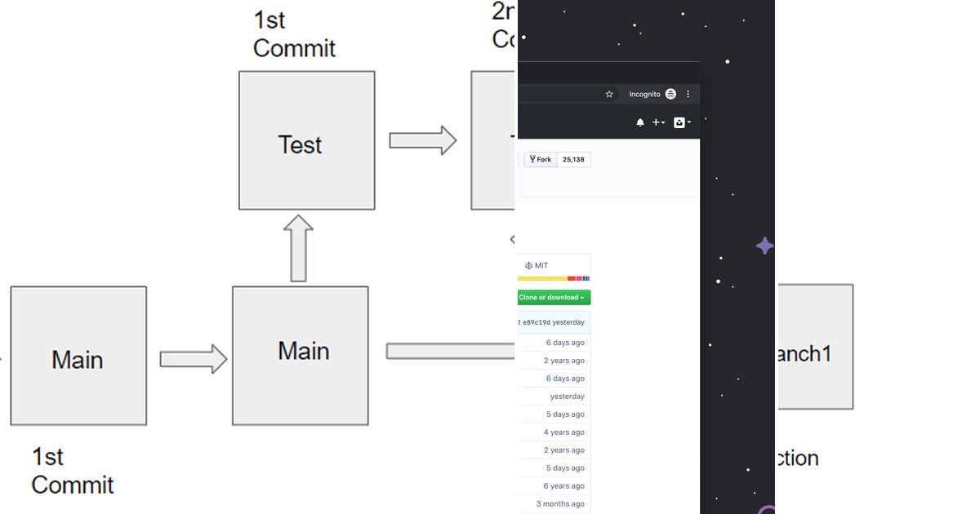Click the avatar square icon in GitHub header

(679, 122)
